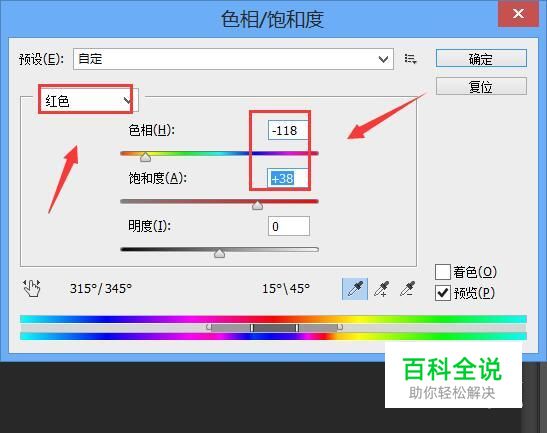
Task: Click the 饱和度 saturation slider handle
Action: point(257,205)
